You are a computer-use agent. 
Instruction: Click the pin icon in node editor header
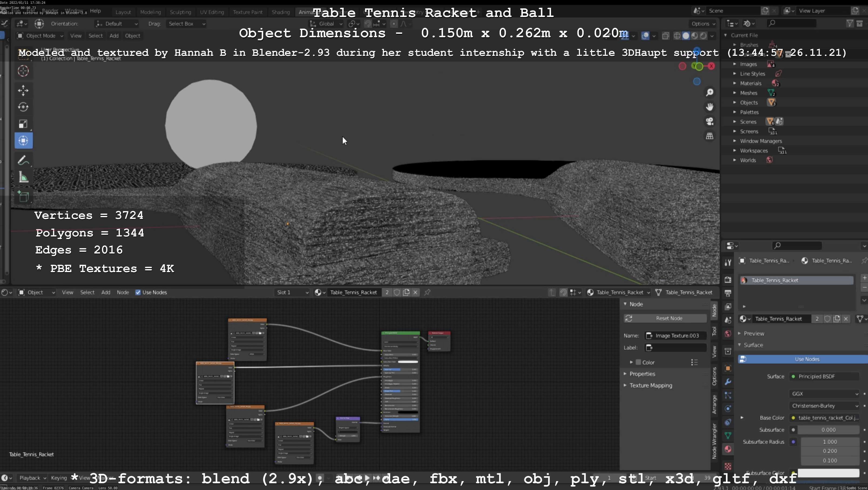(427, 292)
